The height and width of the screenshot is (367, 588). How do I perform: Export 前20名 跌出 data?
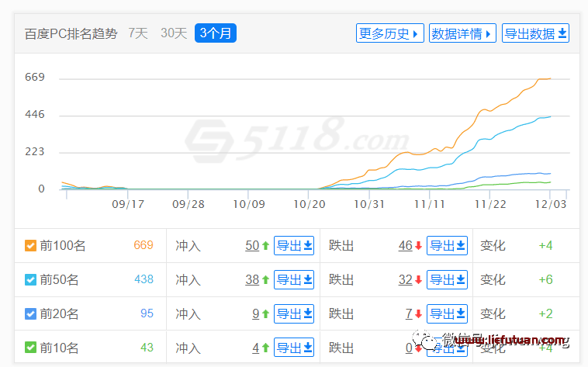pos(447,313)
